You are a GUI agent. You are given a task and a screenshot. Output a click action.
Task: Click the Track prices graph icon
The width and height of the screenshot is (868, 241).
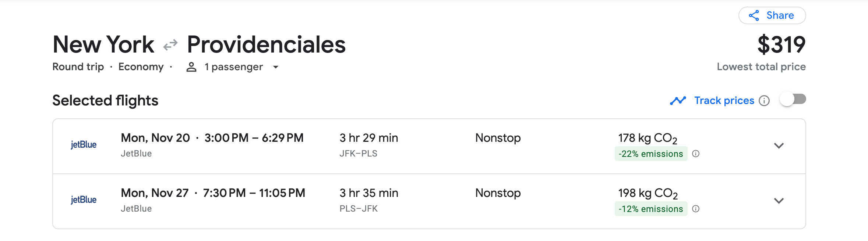coord(678,100)
